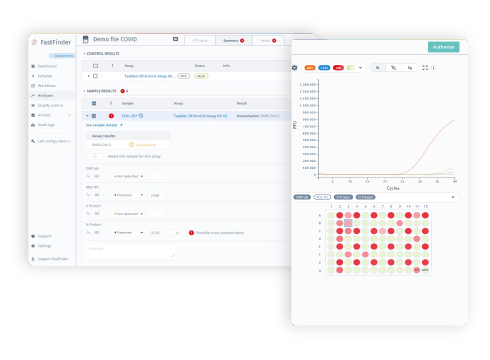Select the zoom-area chart tool
This screenshot has height=360, width=490.
coord(394,68)
